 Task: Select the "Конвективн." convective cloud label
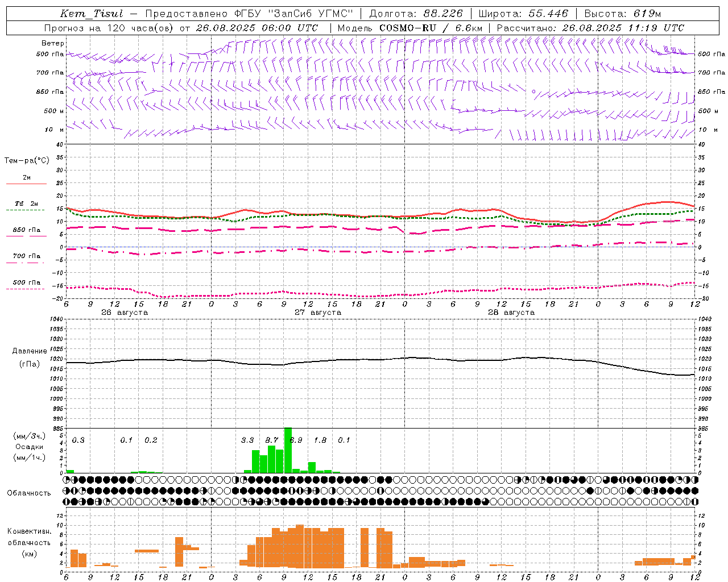29,531
